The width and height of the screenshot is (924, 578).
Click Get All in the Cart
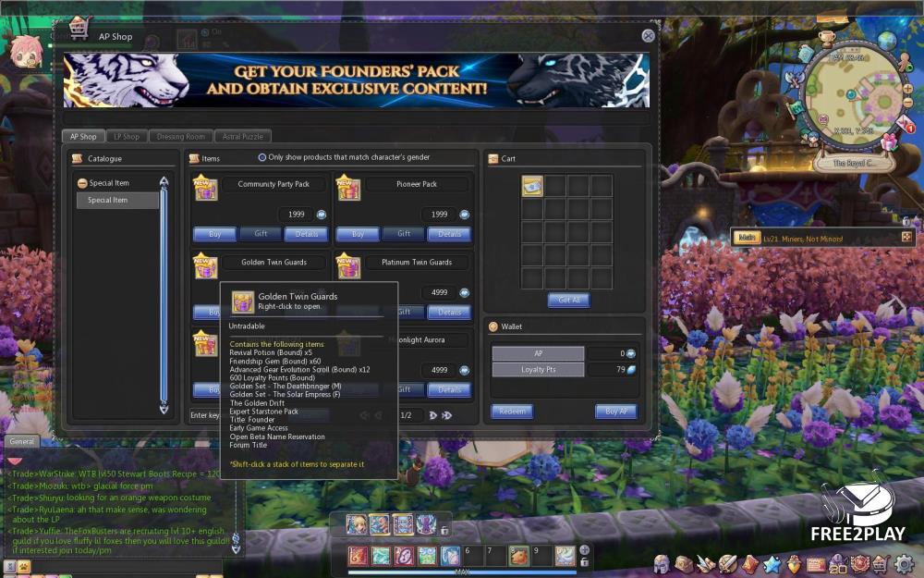[568, 300]
